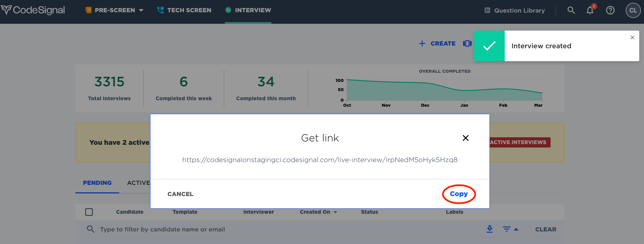
Task: Dismiss the Interview created notification
Action: pos(632,37)
